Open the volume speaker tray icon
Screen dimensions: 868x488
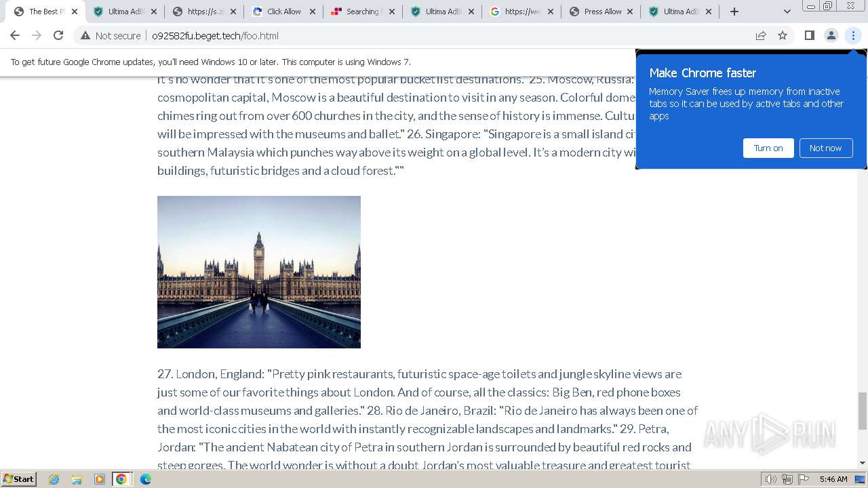(x=771, y=479)
